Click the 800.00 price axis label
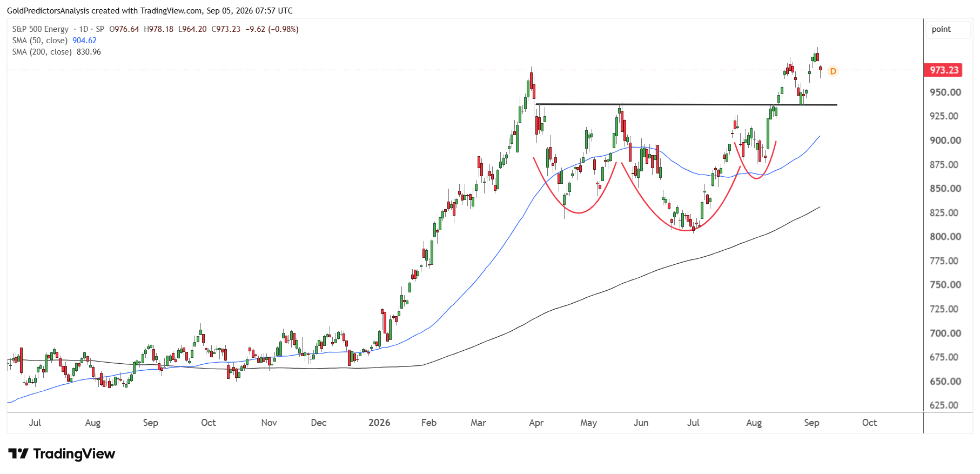Viewport: 980px width, 474px height. tap(945, 237)
